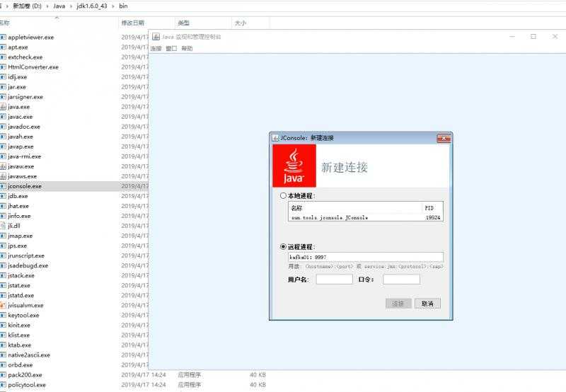
Task: Open the 连接 menu
Action: (156, 48)
